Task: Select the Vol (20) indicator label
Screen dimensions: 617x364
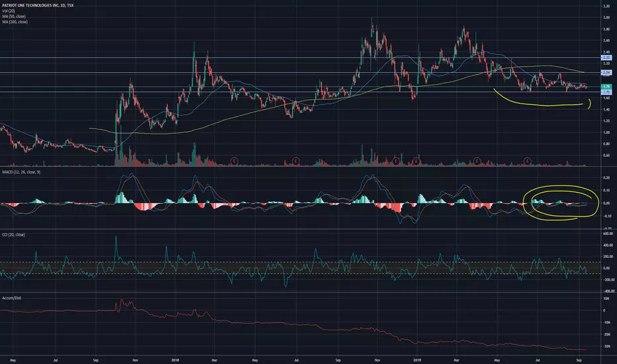Action: click(8, 11)
